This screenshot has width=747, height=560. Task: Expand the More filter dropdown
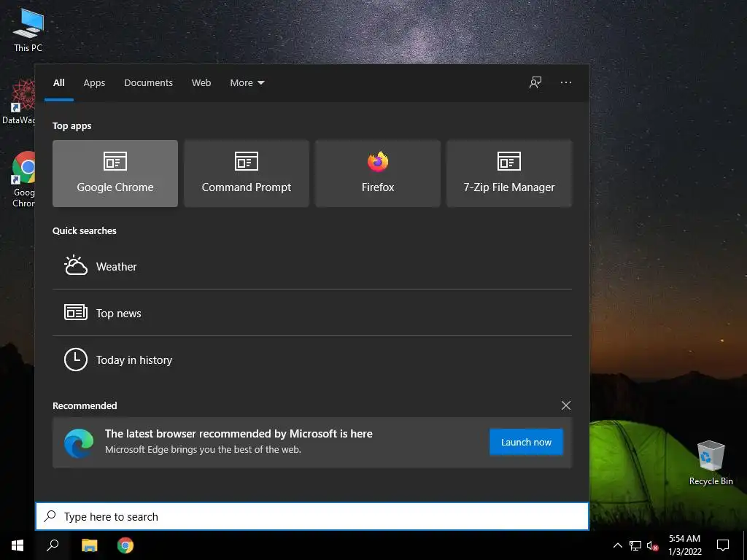point(247,83)
